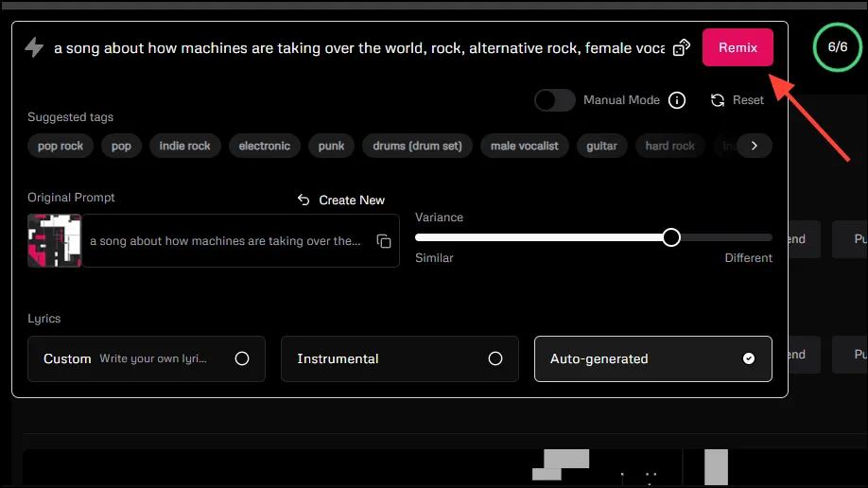Open the Manual Mode info icon
868x488 pixels.
677,100
